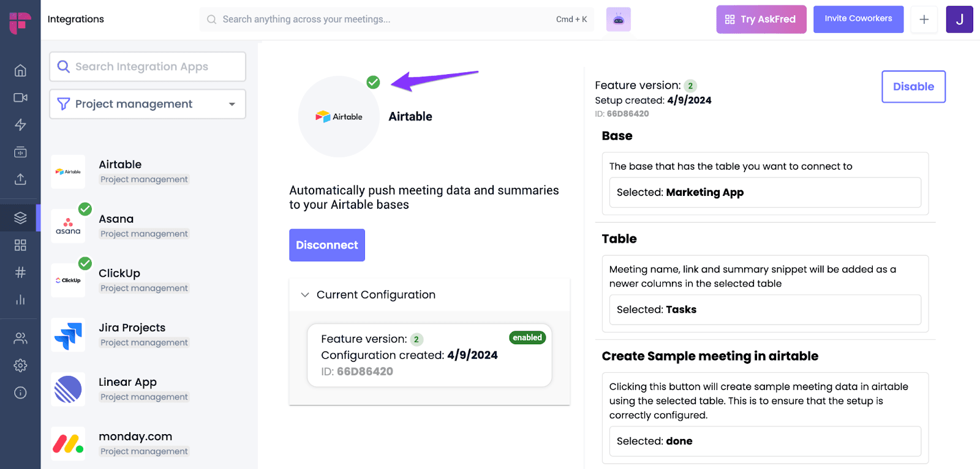Click the plus icon in top bar

tap(924, 20)
